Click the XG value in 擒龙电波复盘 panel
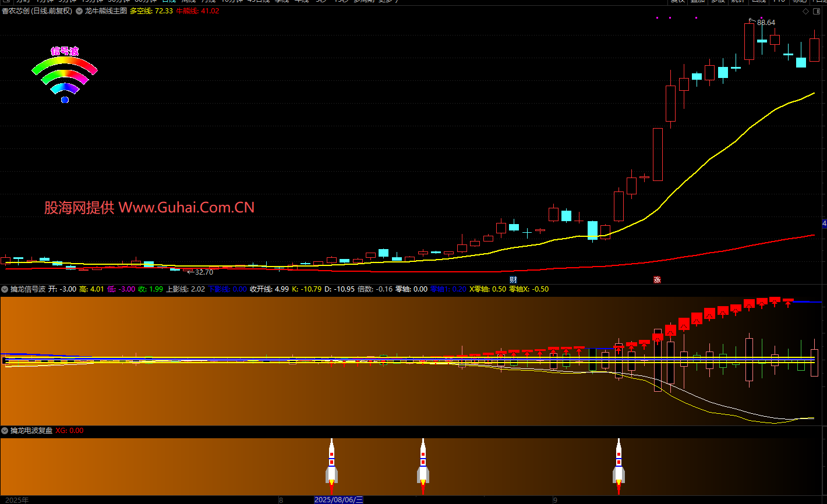Viewport: 827px width, 504px height. (x=69, y=431)
